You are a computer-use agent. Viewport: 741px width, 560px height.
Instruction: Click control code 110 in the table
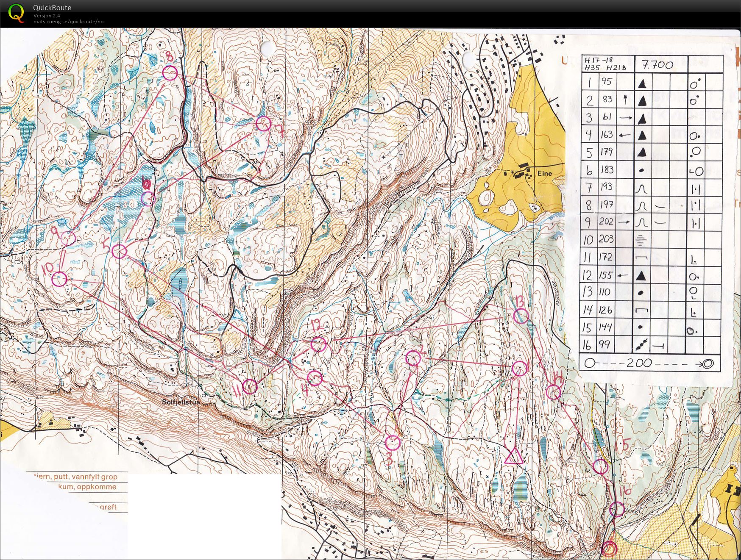[604, 292]
